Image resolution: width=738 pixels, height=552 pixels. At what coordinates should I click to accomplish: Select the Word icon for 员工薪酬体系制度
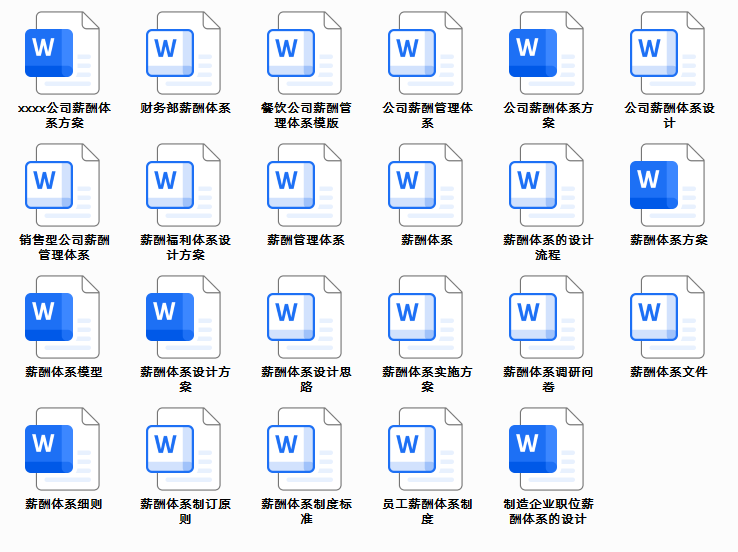pos(425,449)
